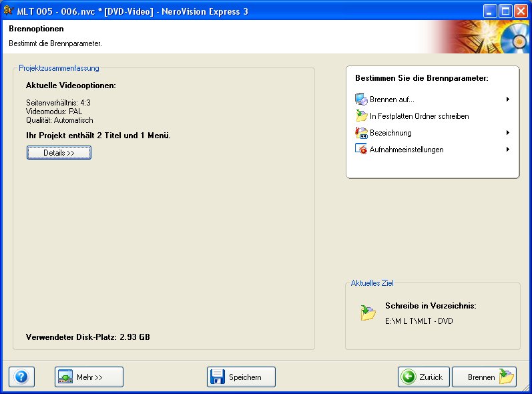Viewport: 532px width, 394px height.
Task: Expand the Bezeichnung submenu arrow
Action: (508, 133)
